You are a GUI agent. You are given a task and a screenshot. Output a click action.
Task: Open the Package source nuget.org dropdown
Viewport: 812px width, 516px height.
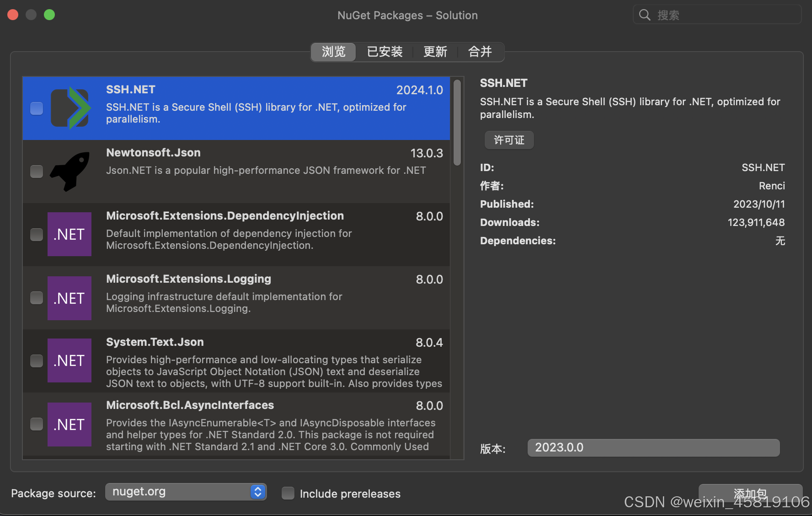coord(186,492)
